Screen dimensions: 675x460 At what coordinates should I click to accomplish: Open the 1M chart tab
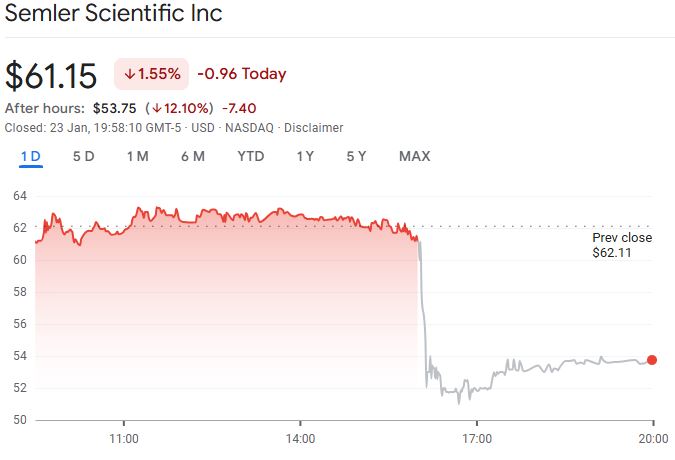tap(137, 156)
